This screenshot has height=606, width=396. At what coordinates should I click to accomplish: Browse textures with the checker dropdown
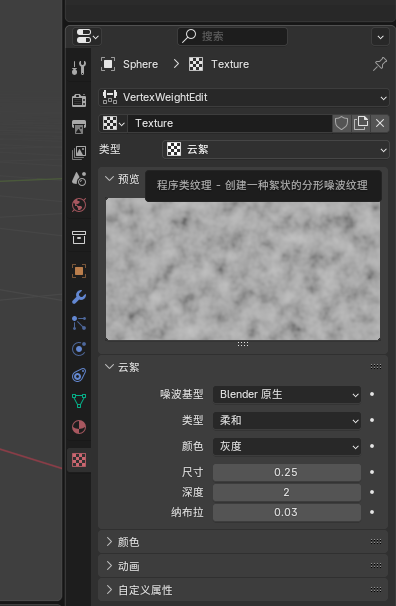pyautogui.click(x=113, y=123)
